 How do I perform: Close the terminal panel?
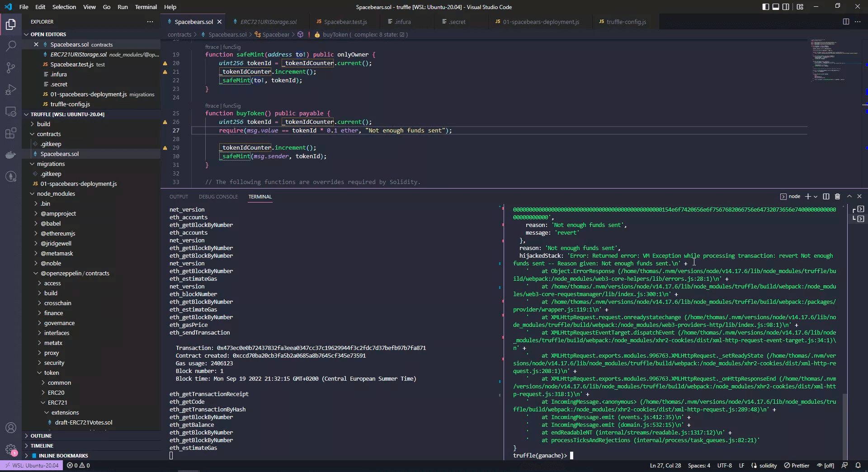coord(859,197)
